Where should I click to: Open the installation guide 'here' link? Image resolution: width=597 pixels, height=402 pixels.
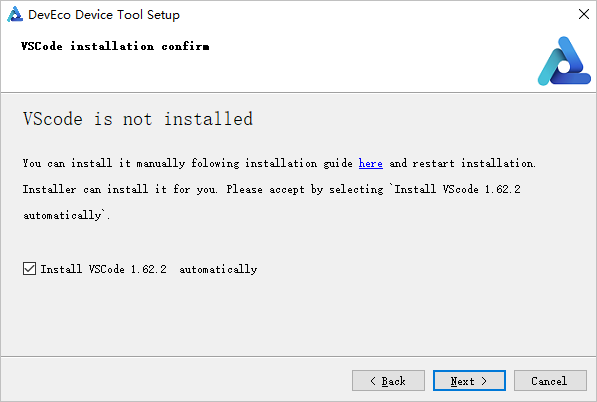pos(370,163)
